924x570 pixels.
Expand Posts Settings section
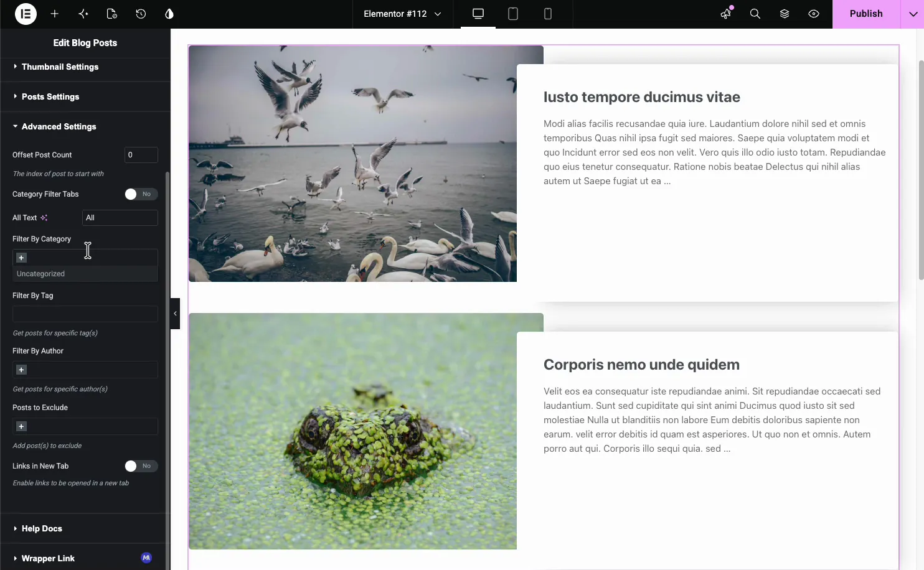coord(85,96)
